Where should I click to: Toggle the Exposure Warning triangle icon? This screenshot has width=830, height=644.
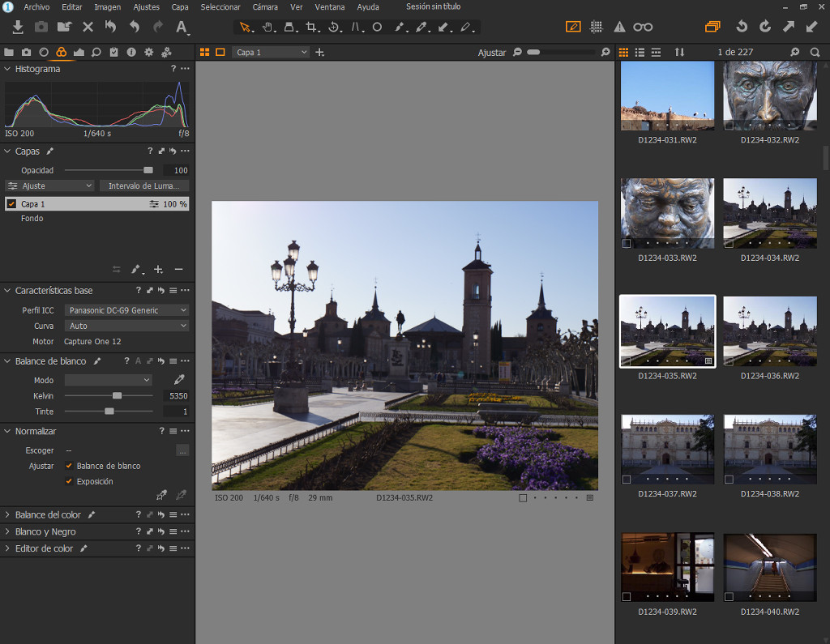coord(618,26)
